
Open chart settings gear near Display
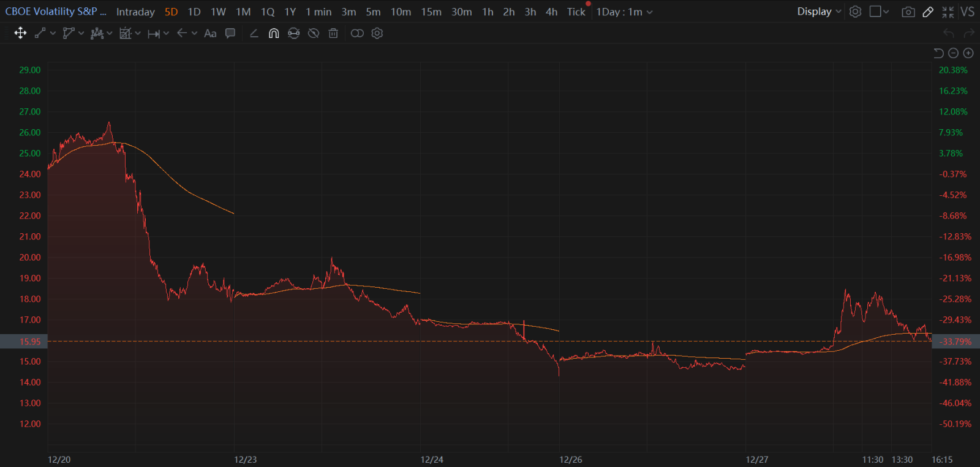856,12
